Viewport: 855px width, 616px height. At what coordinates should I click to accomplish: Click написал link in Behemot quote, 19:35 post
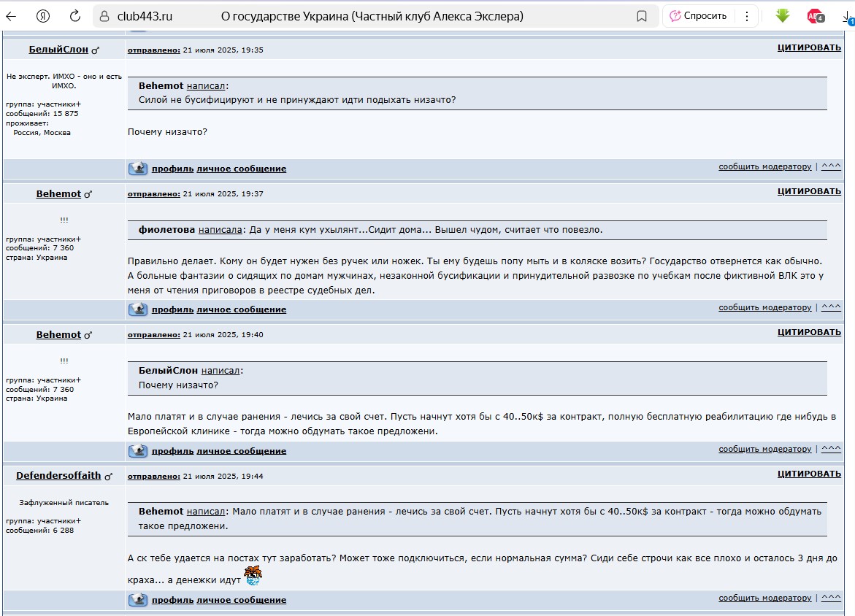pos(206,85)
